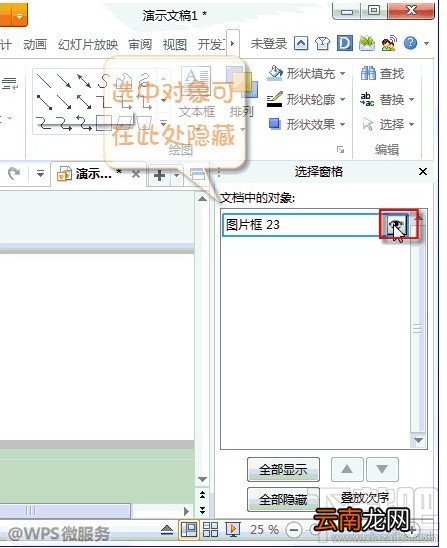Add a new document tab with plus
Screen dimensions: 447x548
click(x=159, y=175)
